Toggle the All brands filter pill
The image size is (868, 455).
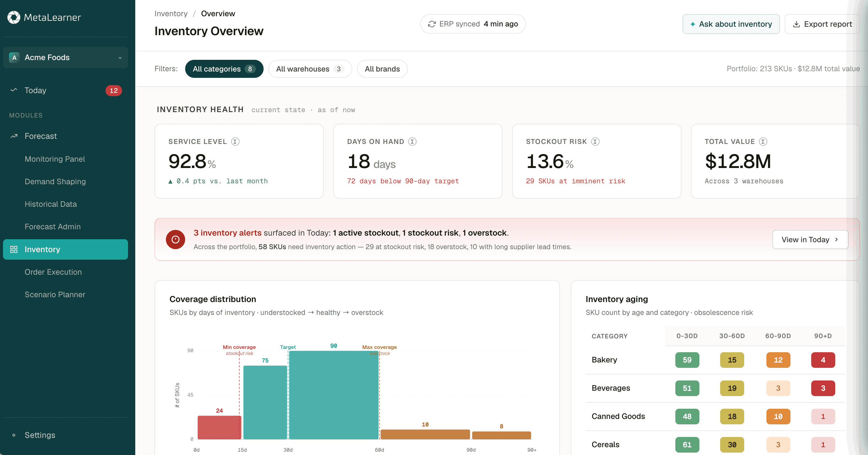click(x=382, y=69)
